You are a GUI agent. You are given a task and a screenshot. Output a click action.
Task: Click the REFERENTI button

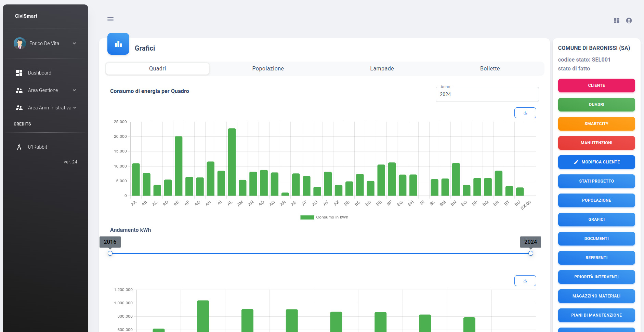point(596,258)
